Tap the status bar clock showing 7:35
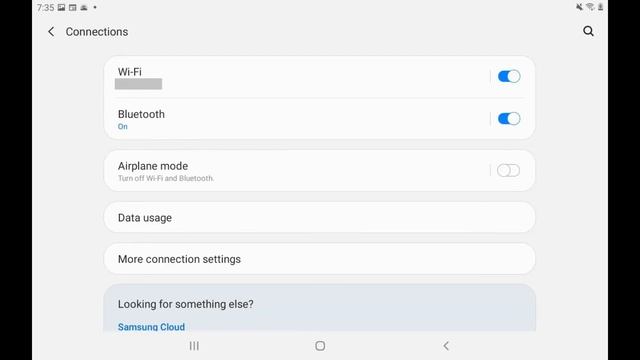Screen dimensions: 640x360 (45, 7)
